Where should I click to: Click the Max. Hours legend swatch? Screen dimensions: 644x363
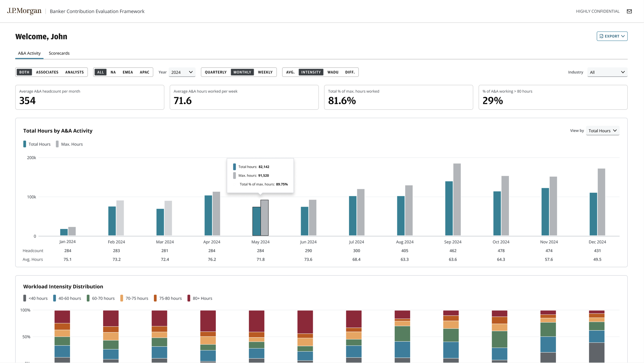coord(57,144)
